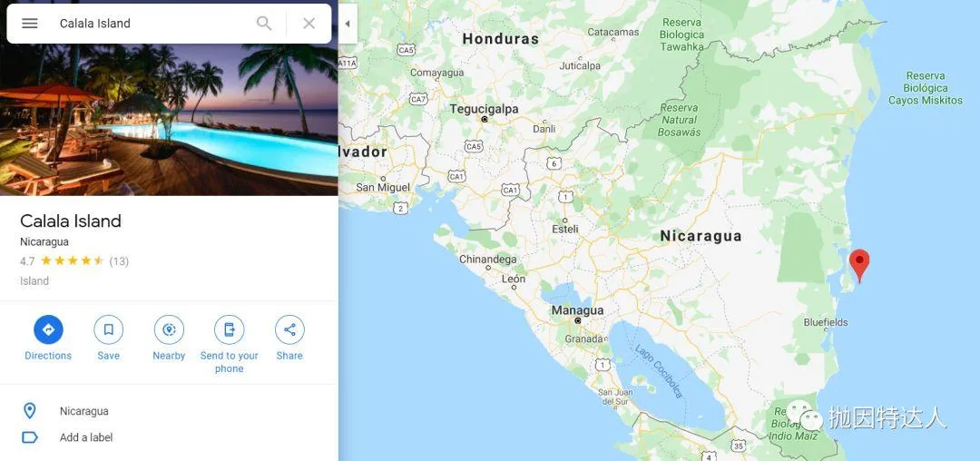980x461 pixels.
Task: Click the search magnifier icon
Action: [264, 24]
